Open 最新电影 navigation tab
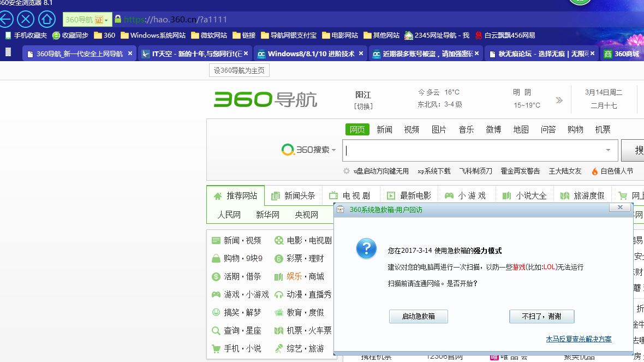 [x=409, y=195]
